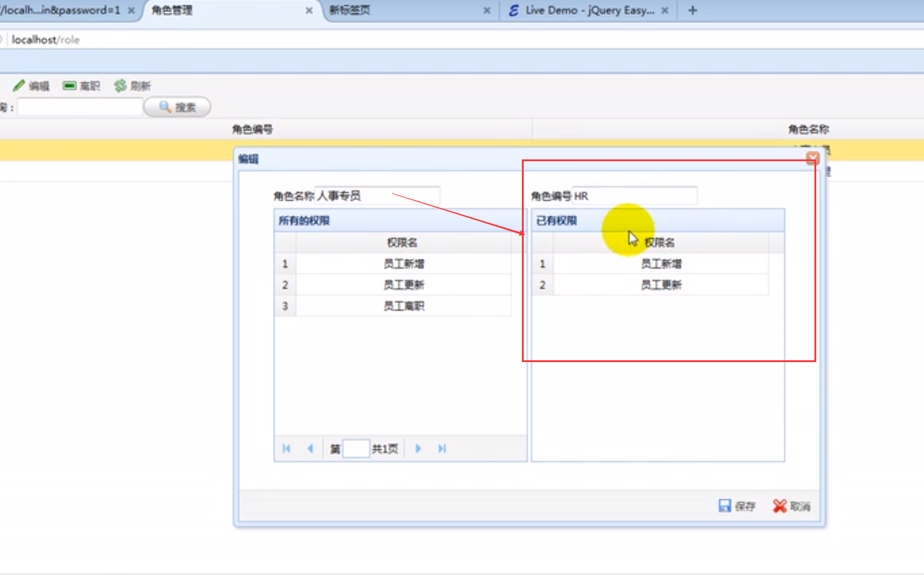Click the 角色名称 column header in grid
This screenshot has width=924, height=575.
click(x=808, y=129)
